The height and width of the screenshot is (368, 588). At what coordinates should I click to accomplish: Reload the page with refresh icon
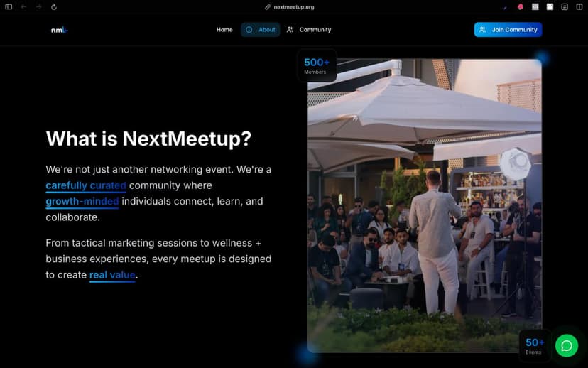tap(54, 7)
